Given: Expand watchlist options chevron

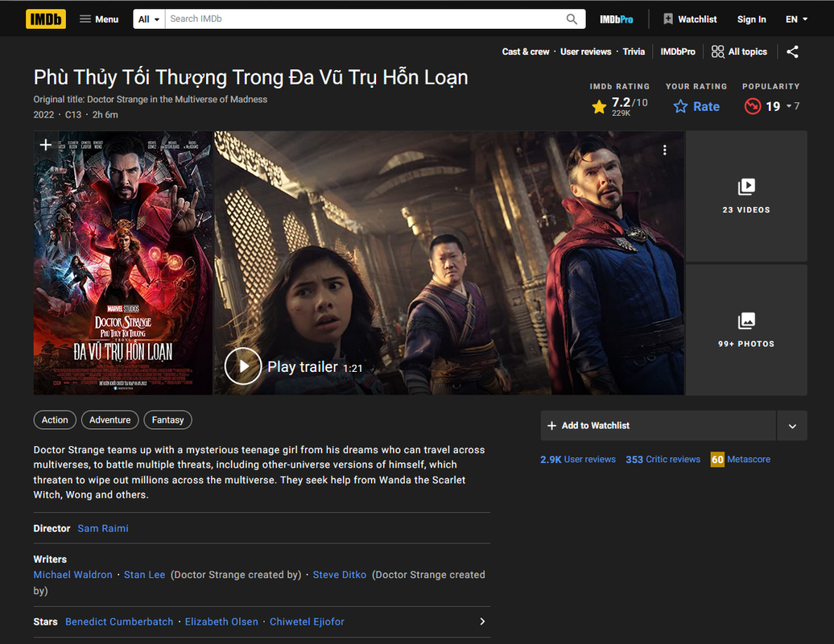Looking at the screenshot, I should pos(792,425).
